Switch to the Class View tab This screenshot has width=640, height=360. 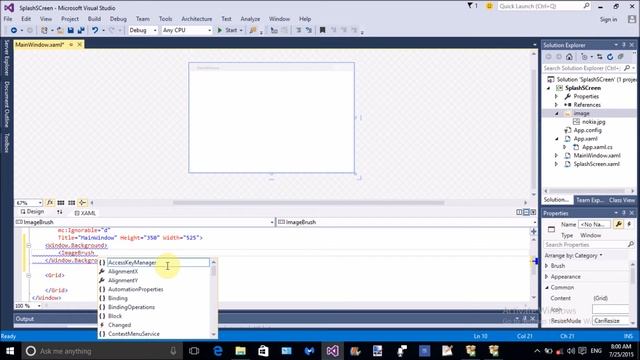622,200
